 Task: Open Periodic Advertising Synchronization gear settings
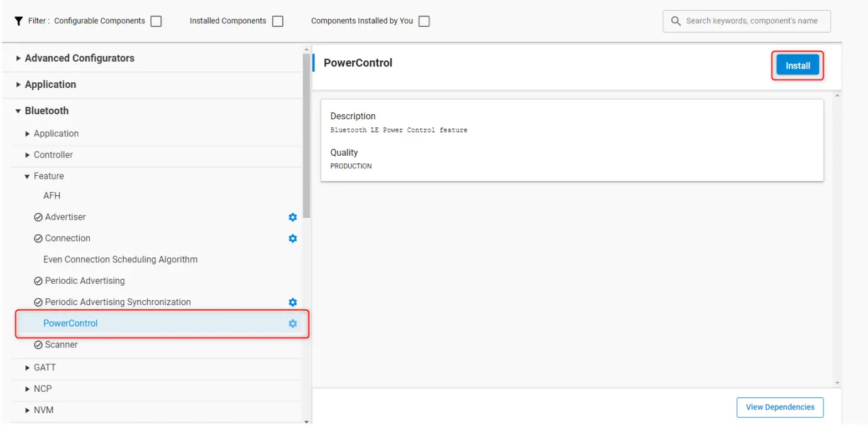(292, 303)
